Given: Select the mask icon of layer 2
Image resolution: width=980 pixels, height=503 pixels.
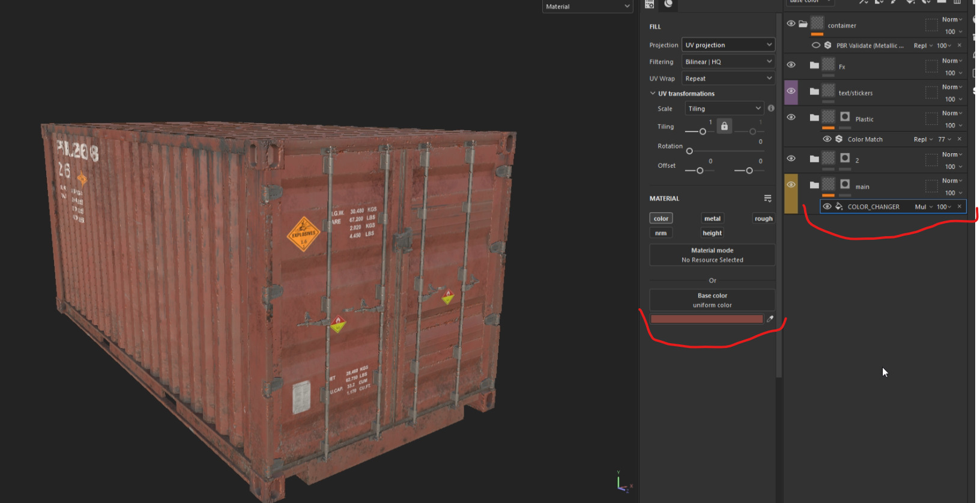Looking at the screenshot, I should pyautogui.click(x=845, y=158).
